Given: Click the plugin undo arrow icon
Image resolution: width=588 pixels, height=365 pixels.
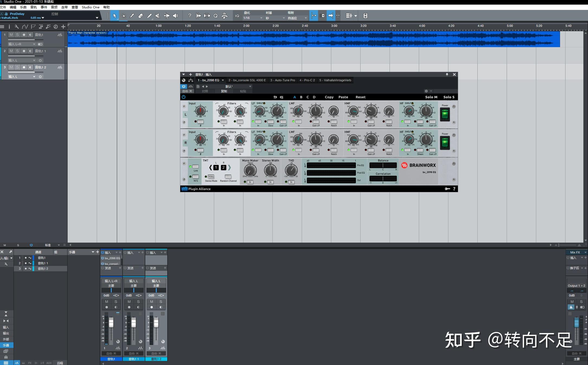Looking at the screenshot, I should tap(275, 97).
